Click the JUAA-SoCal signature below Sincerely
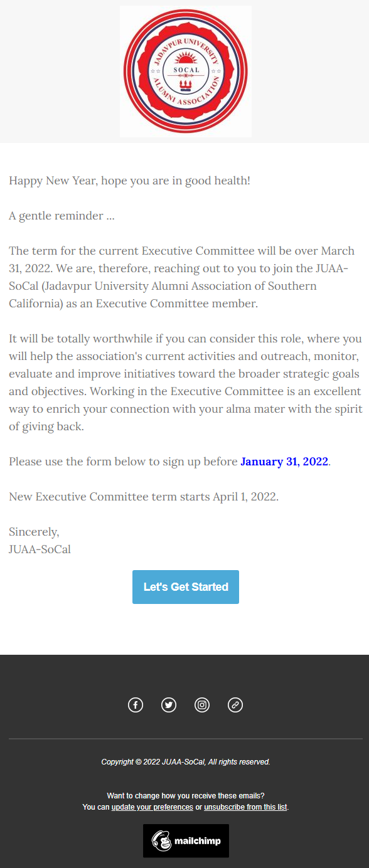 tap(40, 549)
